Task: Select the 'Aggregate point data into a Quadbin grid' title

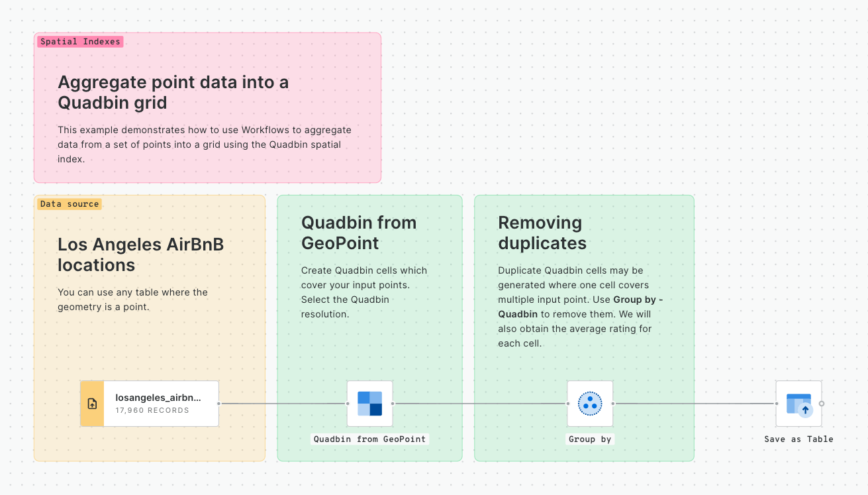Action: (x=173, y=92)
